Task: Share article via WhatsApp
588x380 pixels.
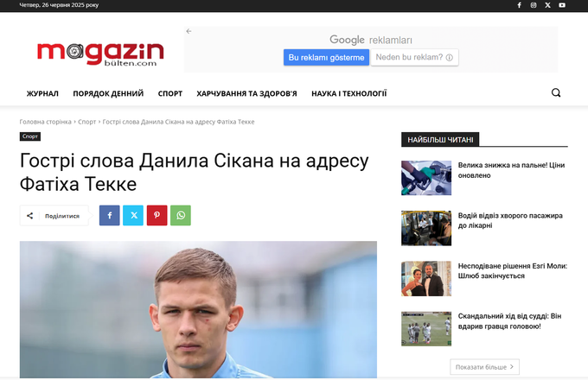Action: coord(181,215)
